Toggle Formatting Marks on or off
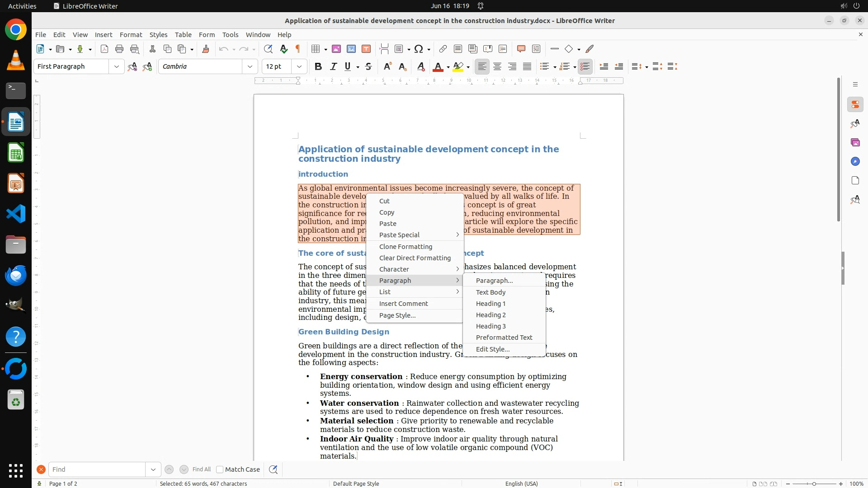Screen dimensions: 868x488 point(298,49)
